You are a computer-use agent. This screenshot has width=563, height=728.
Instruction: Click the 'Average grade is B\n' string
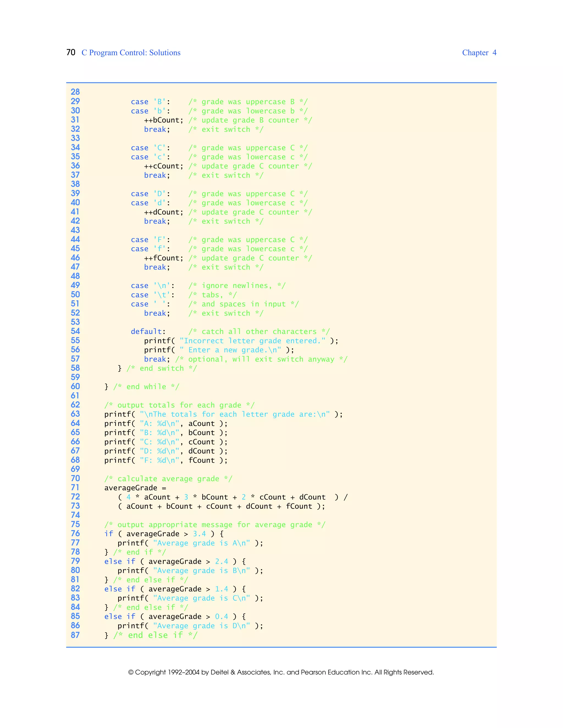point(202,571)
